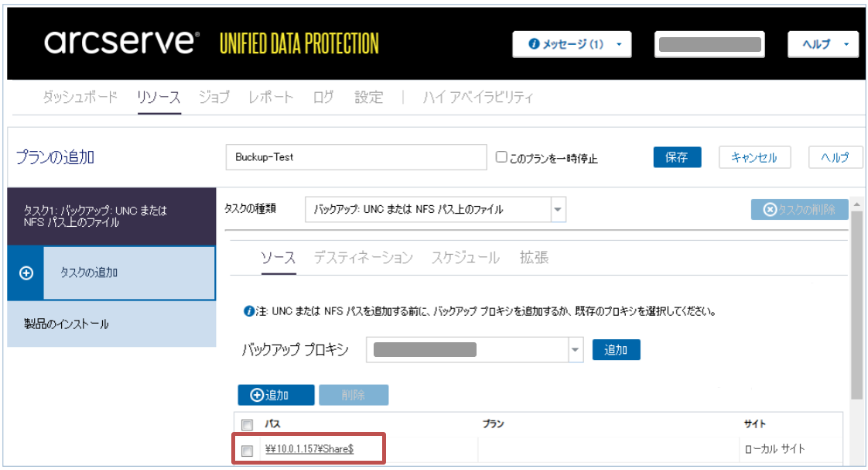Click the キャンセル button
This screenshot has width=868, height=470.
coord(754,157)
